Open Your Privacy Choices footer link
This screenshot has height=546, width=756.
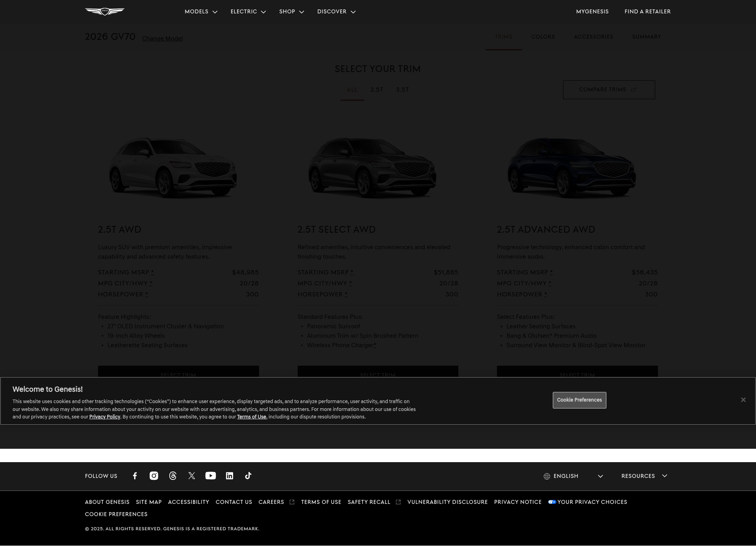click(x=592, y=502)
